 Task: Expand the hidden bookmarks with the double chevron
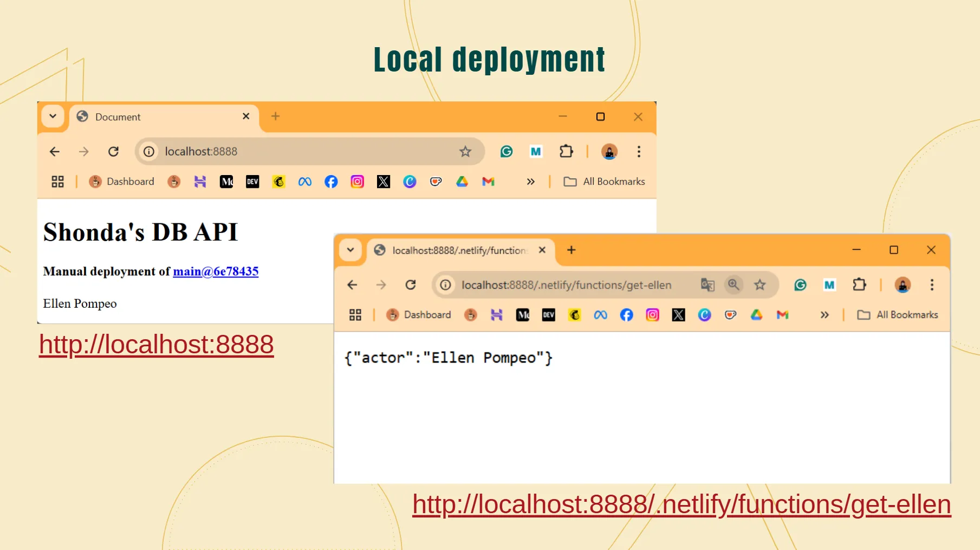pyautogui.click(x=825, y=314)
